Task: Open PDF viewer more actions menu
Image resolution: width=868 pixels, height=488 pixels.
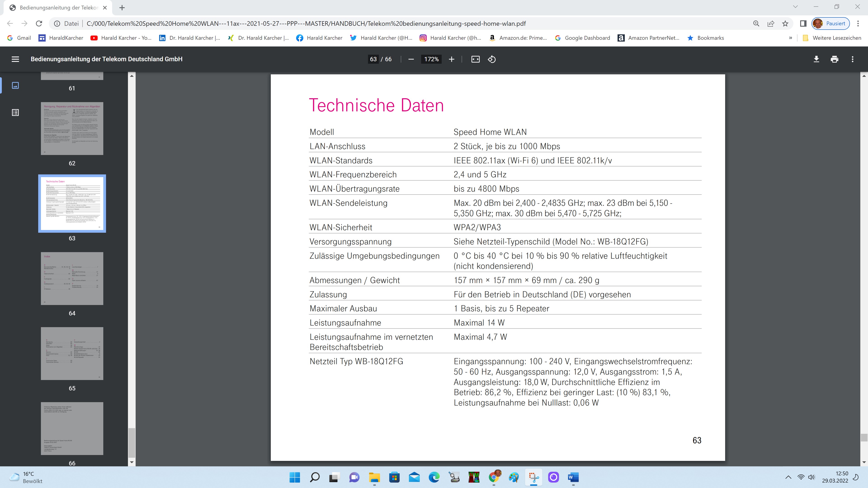Action: (852, 59)
